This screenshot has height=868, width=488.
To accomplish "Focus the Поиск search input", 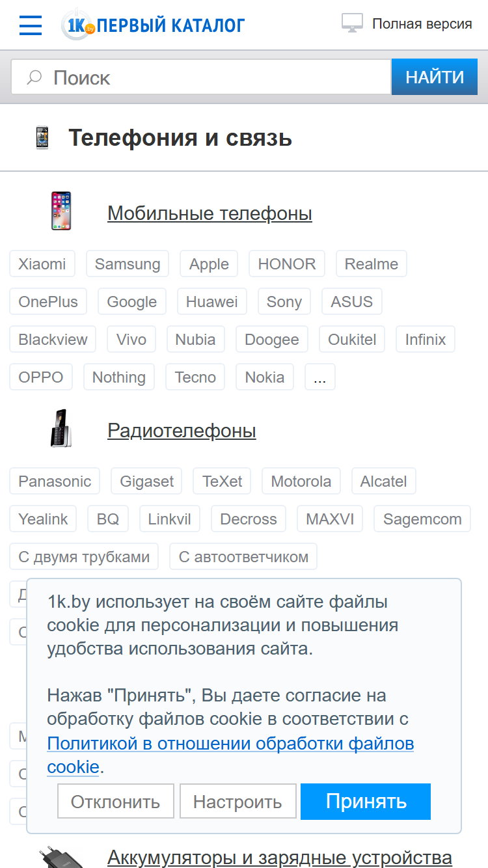I will tap(201, 77).
